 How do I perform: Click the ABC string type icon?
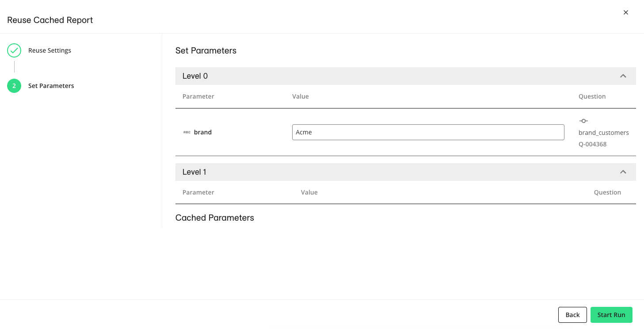click(x=187, y=132)
